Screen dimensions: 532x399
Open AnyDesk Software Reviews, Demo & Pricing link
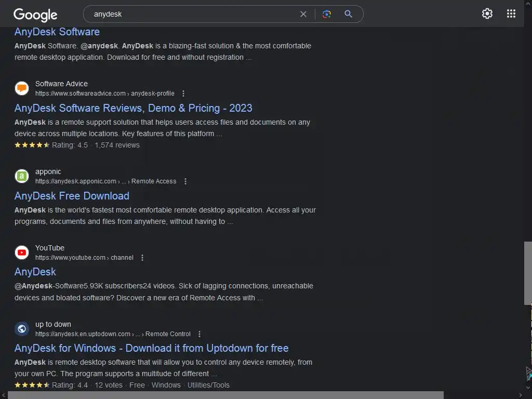point(134,108)
